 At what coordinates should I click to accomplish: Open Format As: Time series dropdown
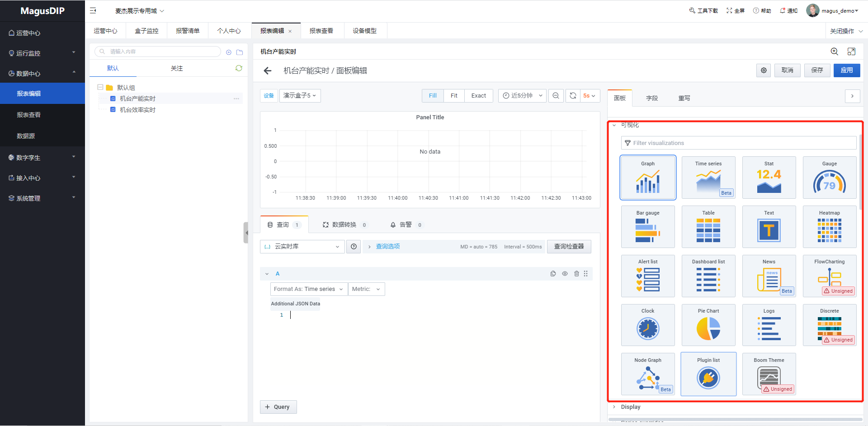(309, 289)
